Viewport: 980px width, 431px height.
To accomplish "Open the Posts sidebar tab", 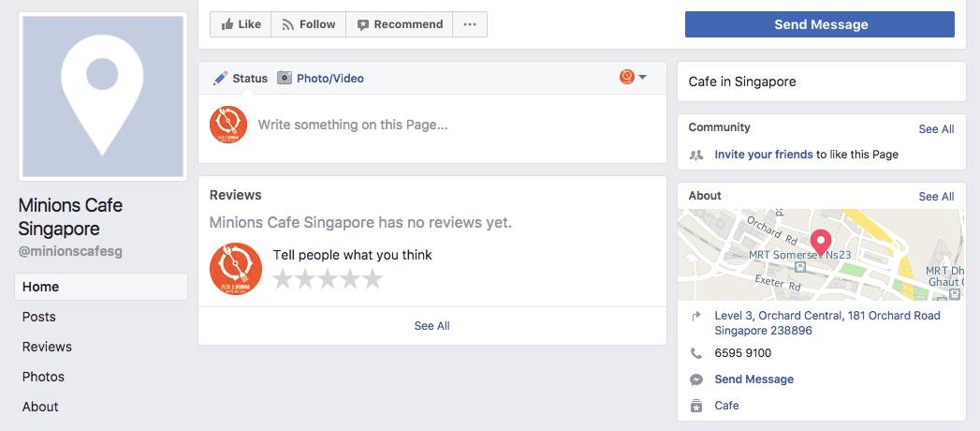I will 39,317.
